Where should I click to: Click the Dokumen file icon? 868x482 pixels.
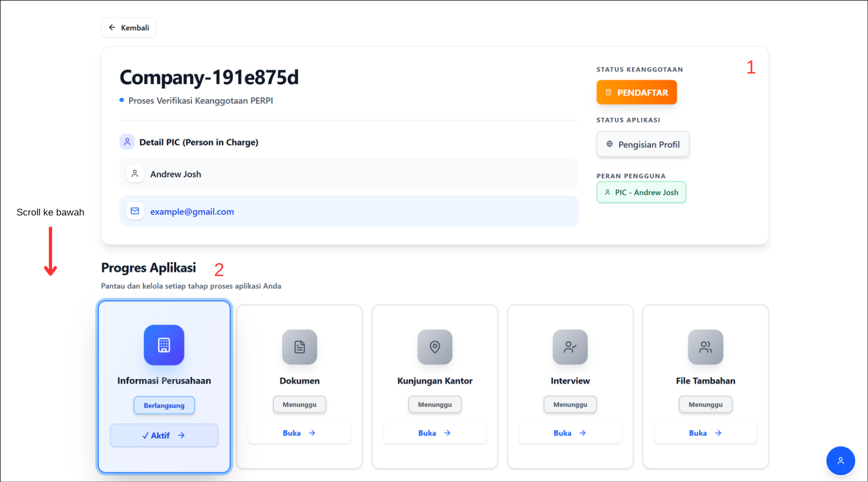click(x=300, y=347)
